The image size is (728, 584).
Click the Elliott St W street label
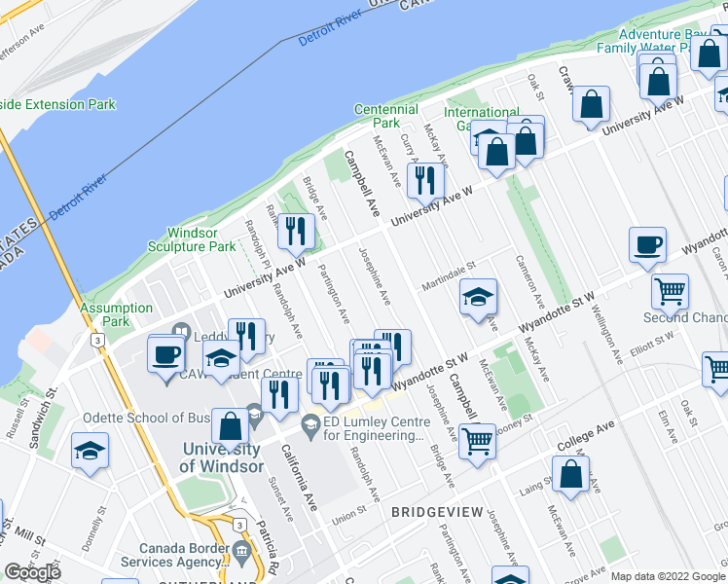[x=652, y=344]
